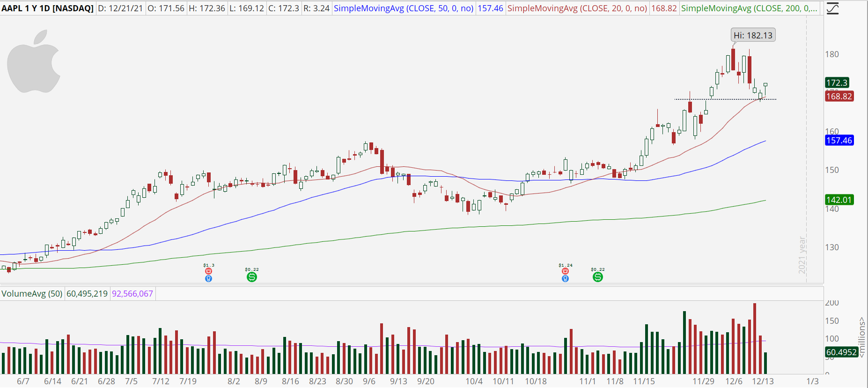Click the 1/3 date on the time axis

point(813,381)
